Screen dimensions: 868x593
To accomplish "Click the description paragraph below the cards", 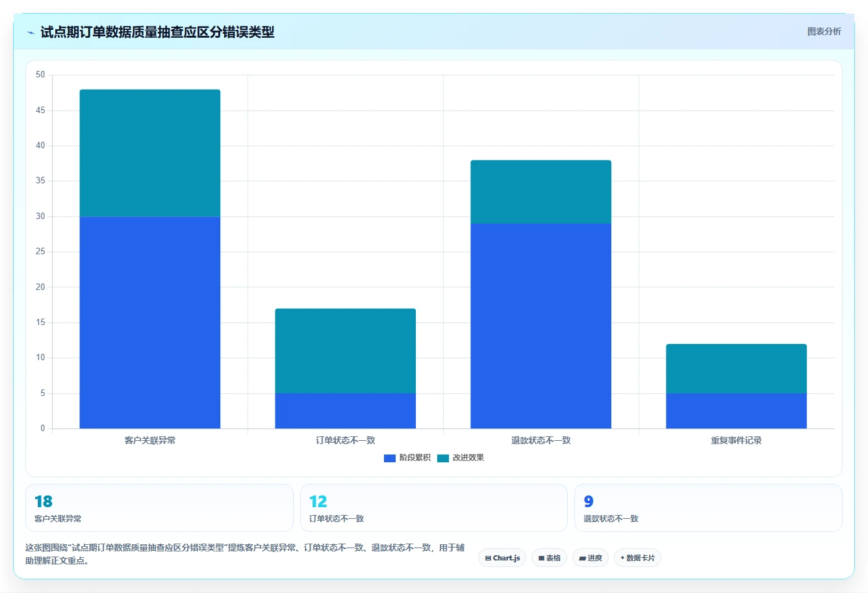I will click(x=245, y=554).
